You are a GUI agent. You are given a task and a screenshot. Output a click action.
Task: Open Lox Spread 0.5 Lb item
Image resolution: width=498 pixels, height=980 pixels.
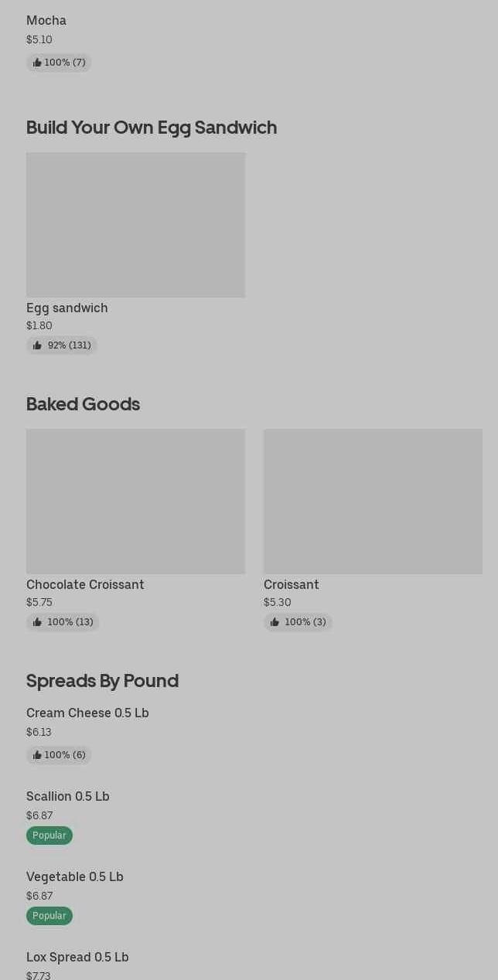click(77, 958)
